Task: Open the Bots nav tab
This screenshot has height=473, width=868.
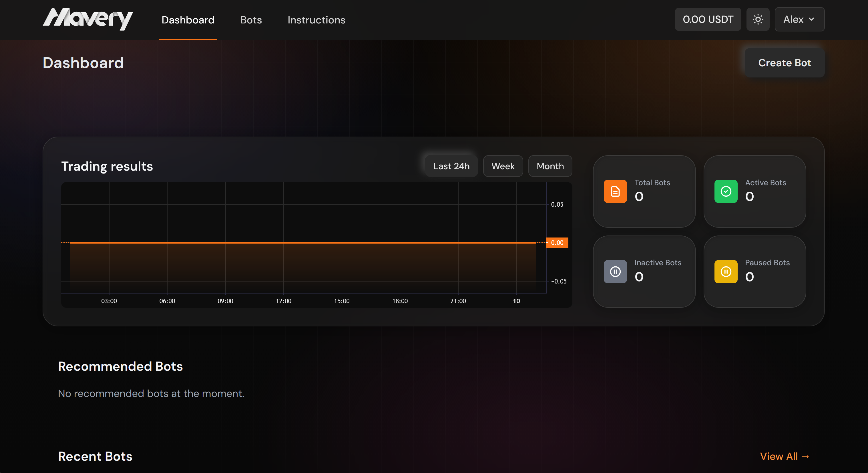Action: 251,20
